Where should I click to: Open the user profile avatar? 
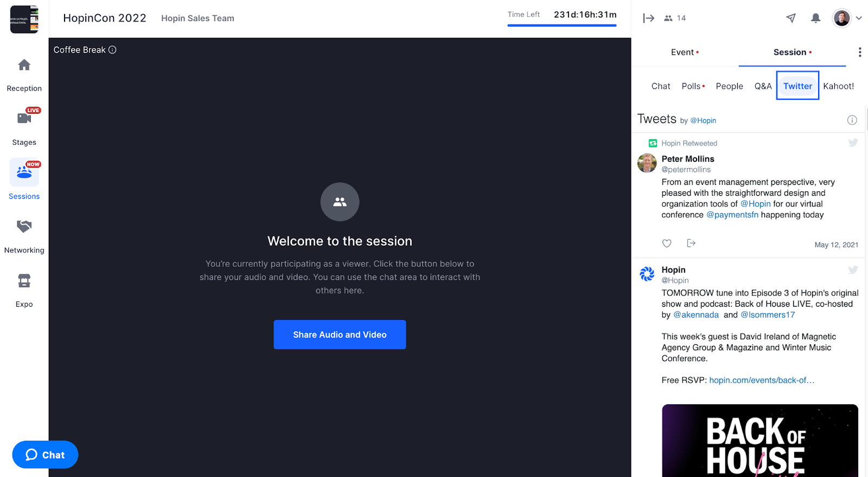click(x=841, y=18)
